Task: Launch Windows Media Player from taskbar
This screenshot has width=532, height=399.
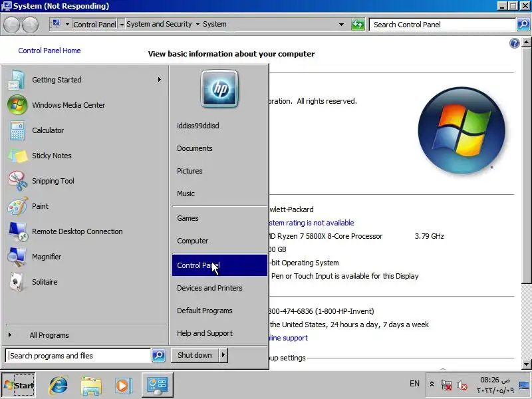Action: [122, 386]
